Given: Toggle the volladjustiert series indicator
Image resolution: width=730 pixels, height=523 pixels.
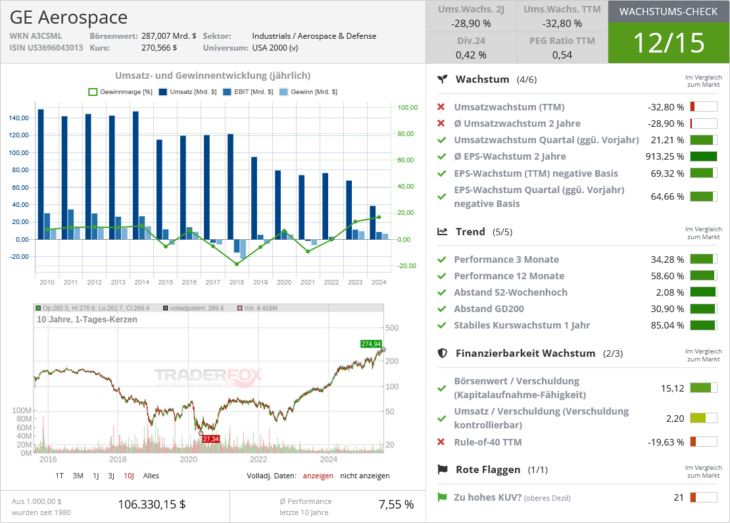Looking at the screenshot, I should coord(193,308).
